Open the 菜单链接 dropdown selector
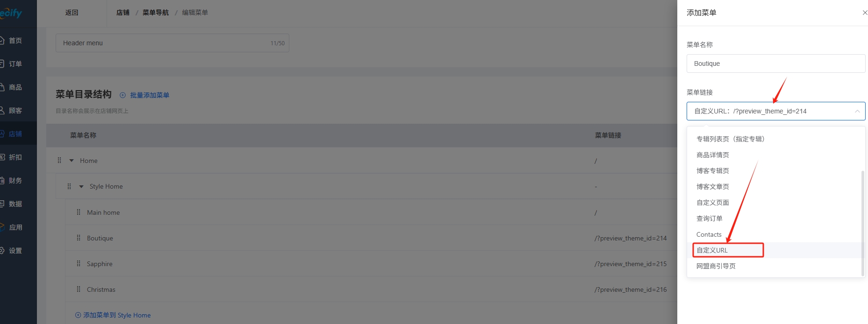Image resolution: width=868 pixels, height=324 pixels. (775, 111)
